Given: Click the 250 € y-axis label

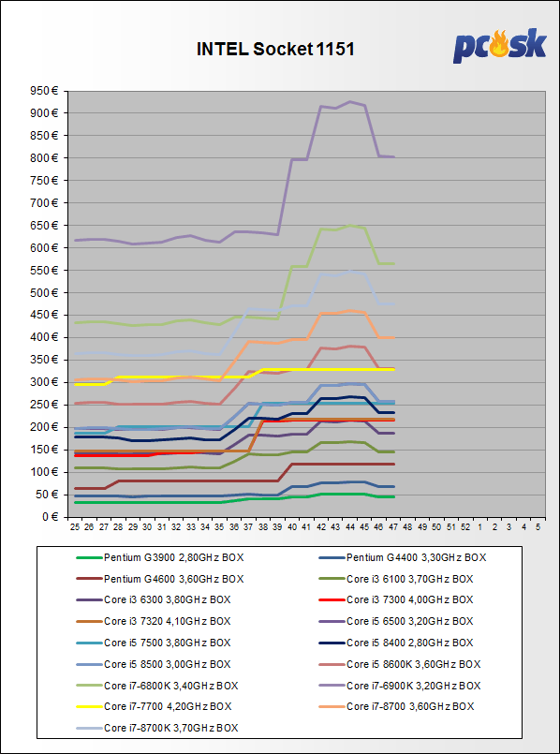Looking at the screenshot, I should click(x=45, y=405).
